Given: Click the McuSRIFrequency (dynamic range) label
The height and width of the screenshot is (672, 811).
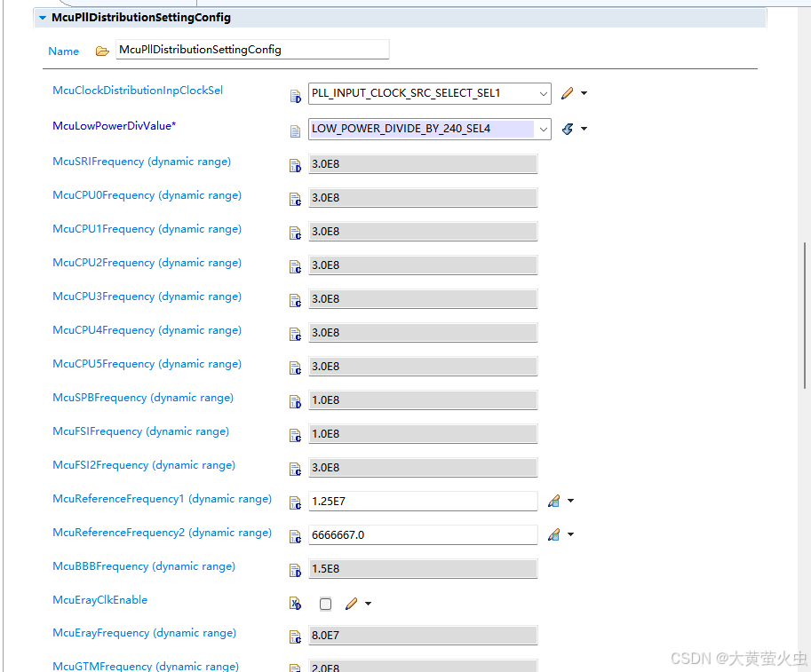Looking at the screenshot, I should 142,162.
